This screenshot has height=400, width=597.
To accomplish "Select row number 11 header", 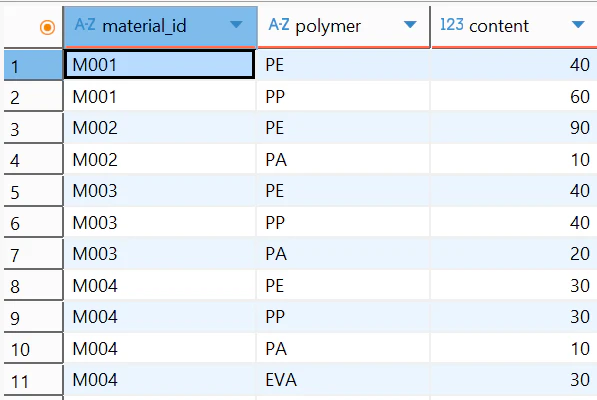I will [x=33, y=380].
